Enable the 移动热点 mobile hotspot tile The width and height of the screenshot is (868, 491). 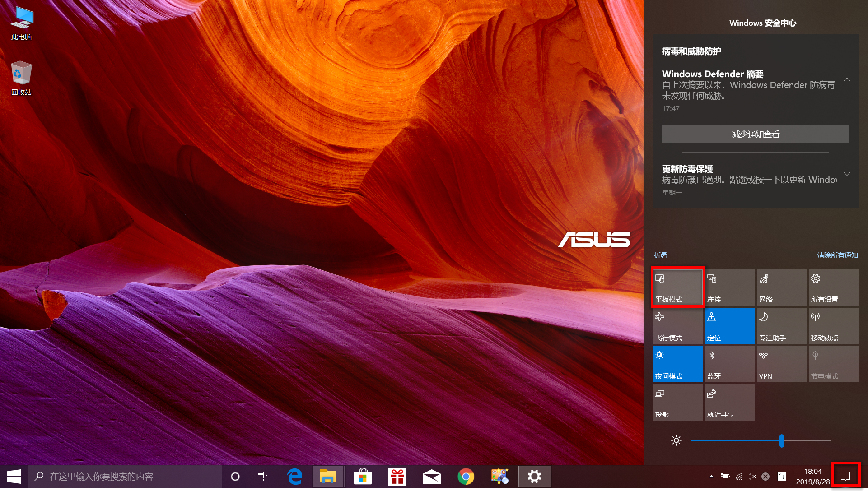834,326
